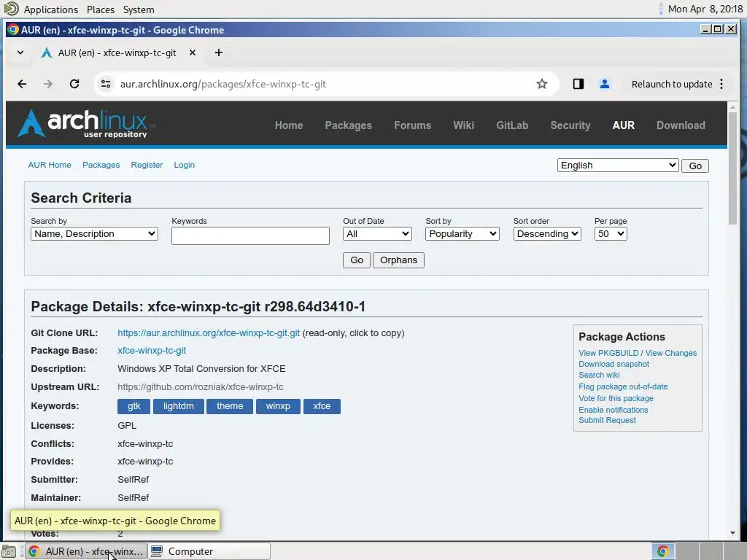Open the Places menu
This screenshot has height=560, width=747.
pyautogui.click(x=101, y=9)
